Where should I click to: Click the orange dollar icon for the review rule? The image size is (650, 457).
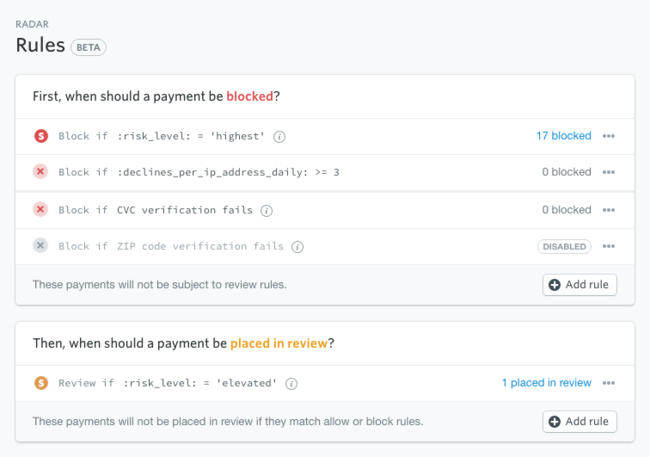pos(41,383)
